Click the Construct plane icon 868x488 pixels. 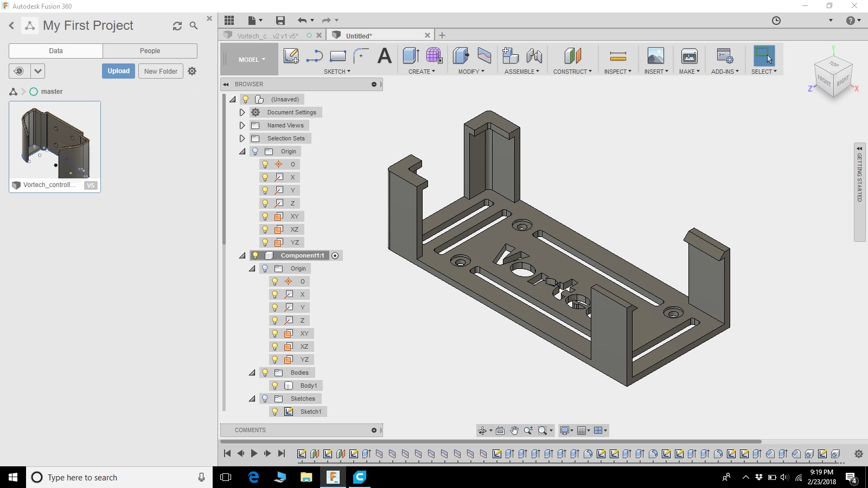click(572, 56)
